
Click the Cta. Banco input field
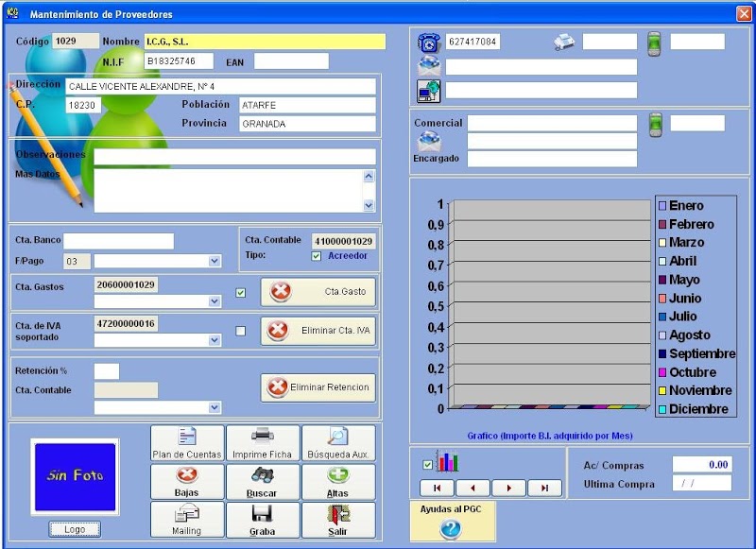click(x=119, y=241)
